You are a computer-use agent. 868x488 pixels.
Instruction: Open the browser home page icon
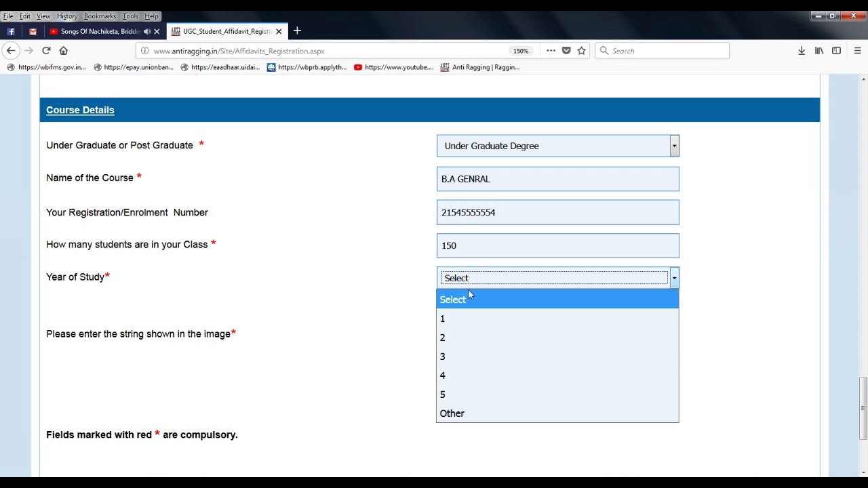(64, 51)
